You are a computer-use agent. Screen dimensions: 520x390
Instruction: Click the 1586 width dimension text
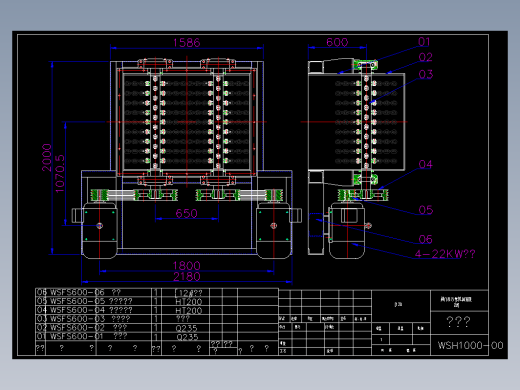pos(187,43)
